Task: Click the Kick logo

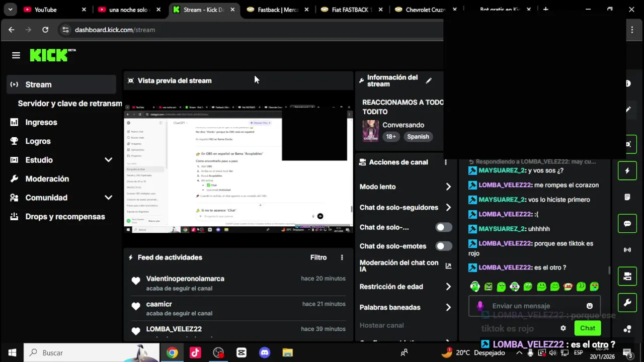Action: pyautogui.click(x=52, y=55)
